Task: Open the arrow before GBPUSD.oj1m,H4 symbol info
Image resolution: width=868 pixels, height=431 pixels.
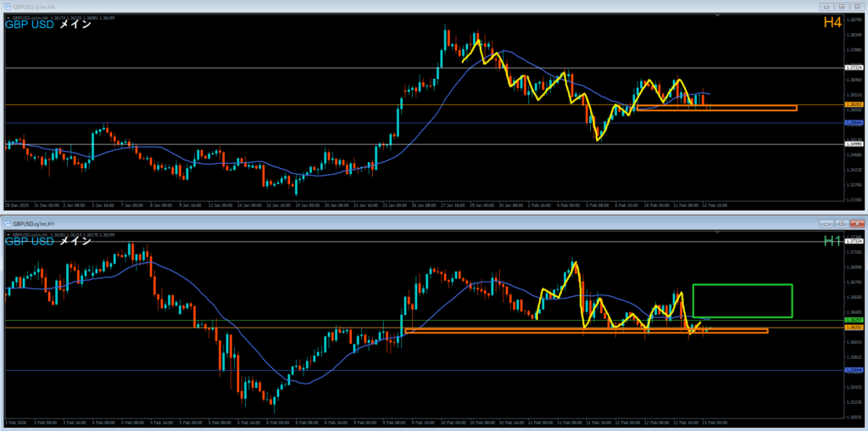Action: click(x=8, y=18)
